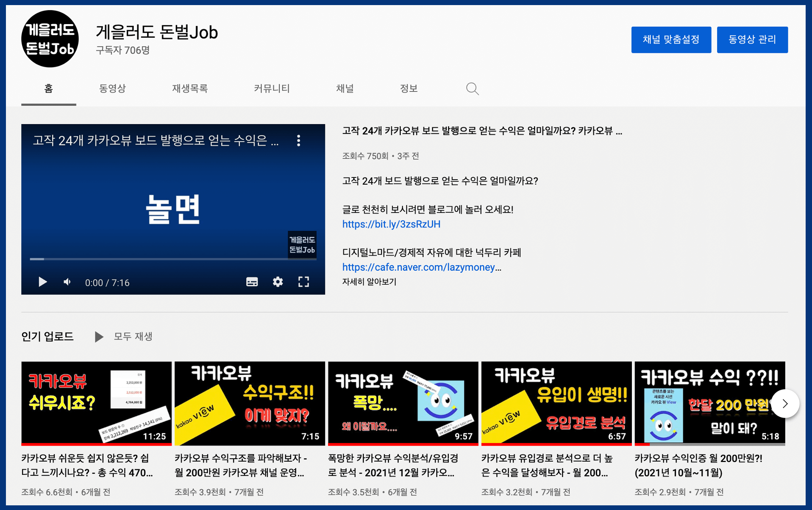
Task: Open 유입이 생명 thumbnail
Action: pos(556,404)
